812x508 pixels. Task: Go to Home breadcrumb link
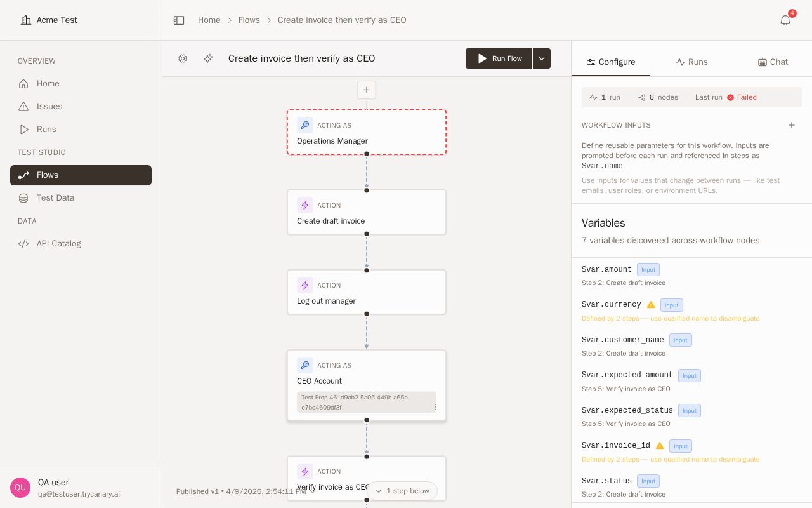click(209, 20)
